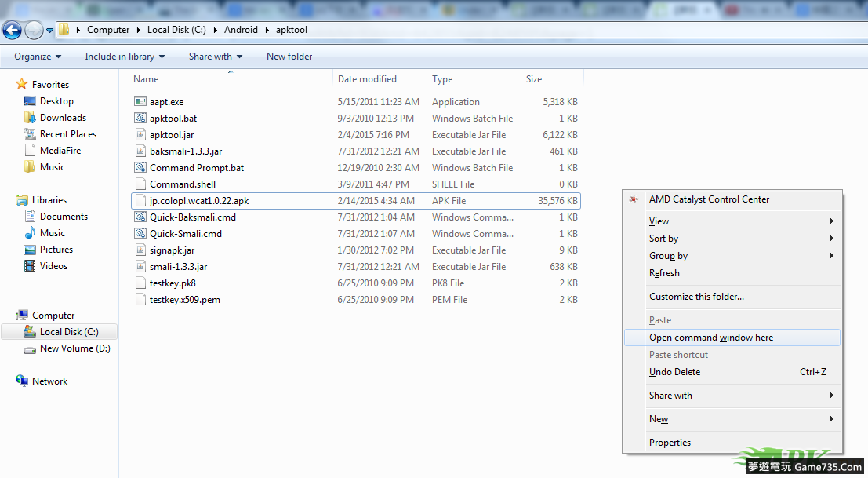Viewport: 868px width, 478px height.
Task: Click the AMD Catalyst Control Center icon
Action: [634, 199]
